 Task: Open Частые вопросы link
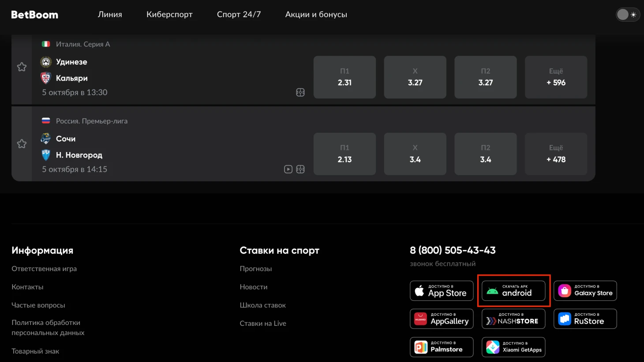click(38, 305)
